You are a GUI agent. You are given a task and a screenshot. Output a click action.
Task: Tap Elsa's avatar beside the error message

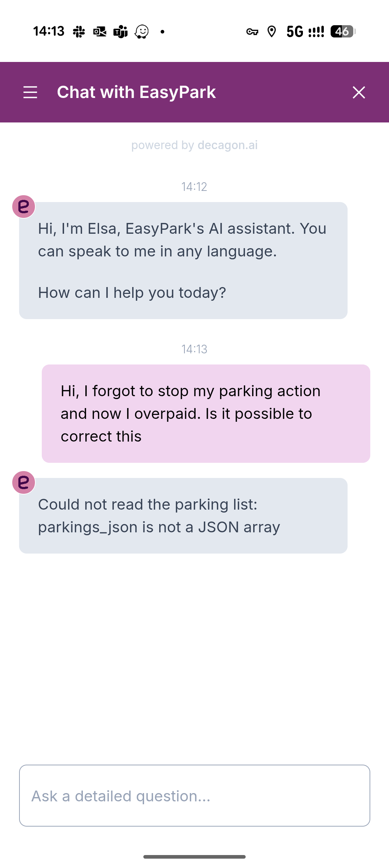24,483
